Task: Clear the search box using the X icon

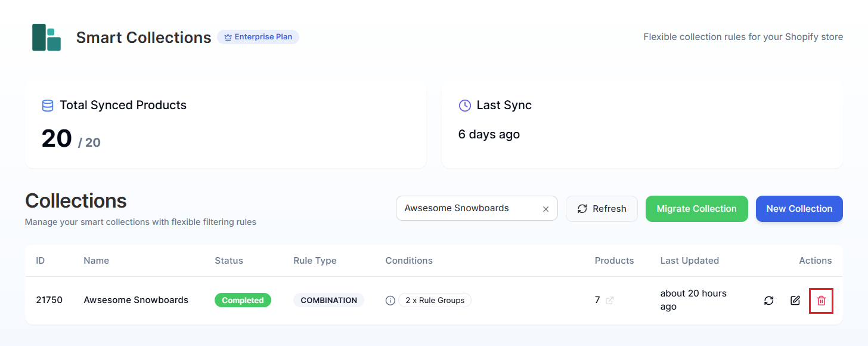Action: [545, 208]
